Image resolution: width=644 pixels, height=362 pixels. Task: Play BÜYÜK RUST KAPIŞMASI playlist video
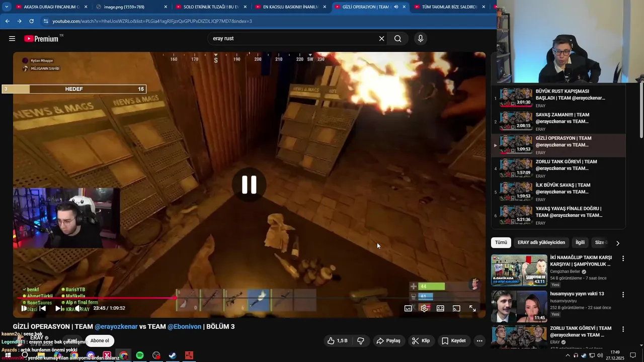[x=558, y=98]
